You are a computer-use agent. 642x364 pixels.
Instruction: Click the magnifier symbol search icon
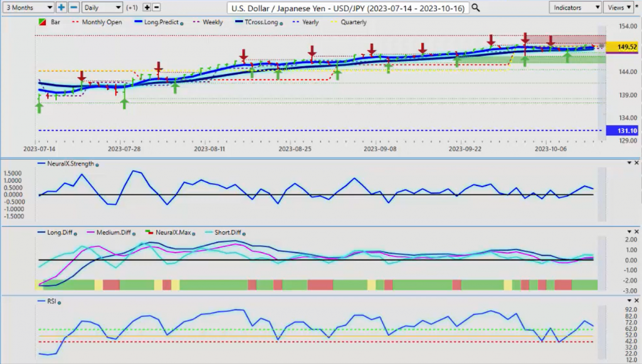point(476,8)
